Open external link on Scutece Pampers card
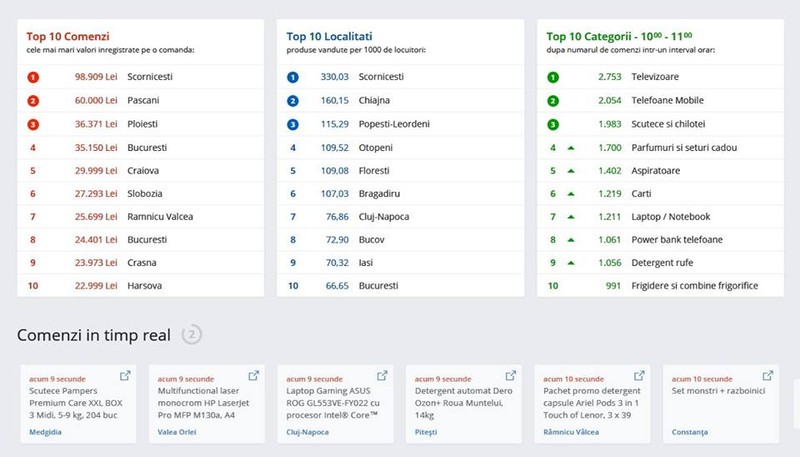This screenshot has width=800, height=457. pos(125,376)
